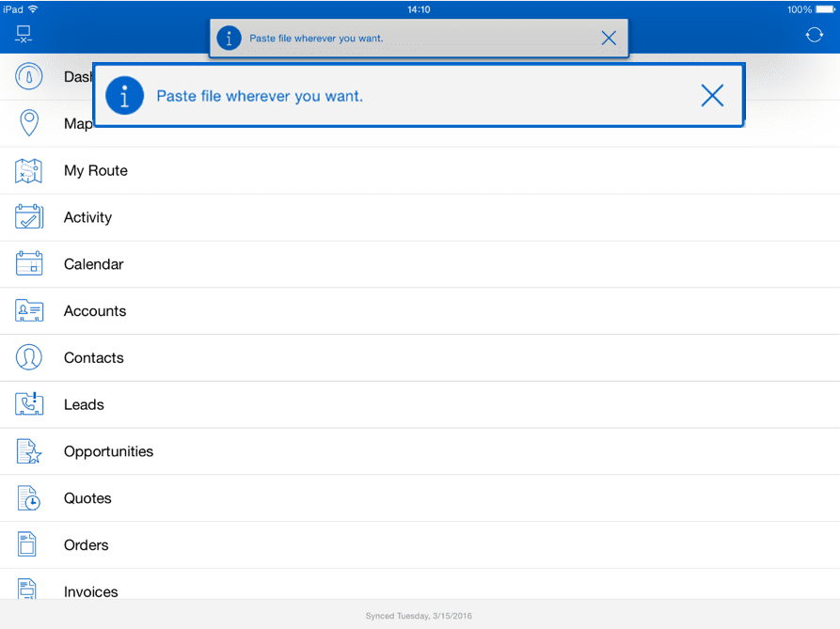Viewport: 840px width, 629px height.
Task: Click the battery indicator in status bar
Action: point(825,9)
